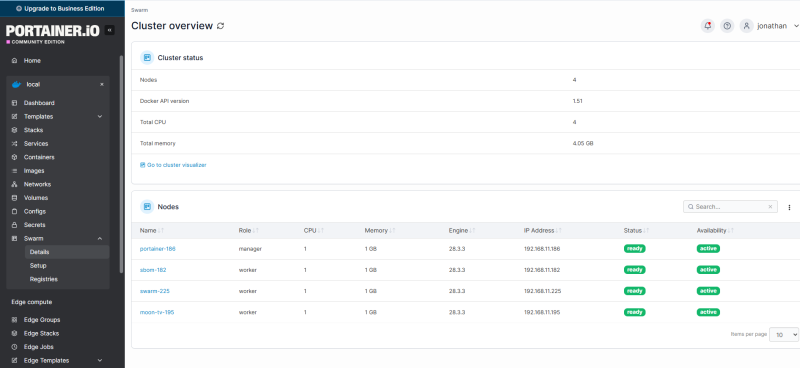Click the Images list icon
The width and height of the screenshot is (800, 368).
[x=14, y=171]
